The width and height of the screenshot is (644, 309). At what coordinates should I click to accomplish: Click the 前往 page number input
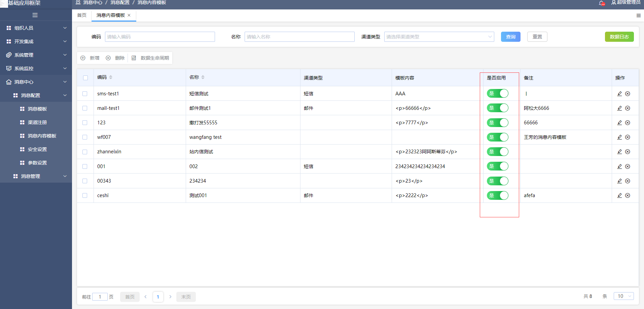(x=100, y=297)
